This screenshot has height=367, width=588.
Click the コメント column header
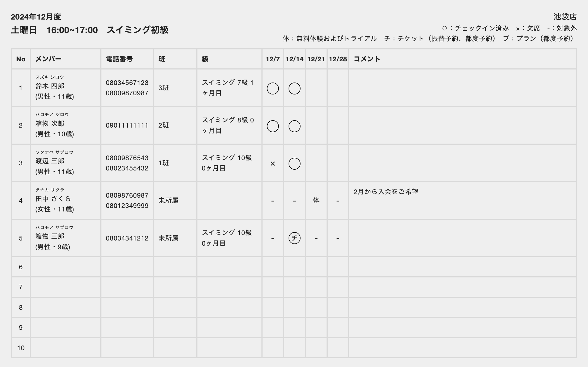coord(367,59)
